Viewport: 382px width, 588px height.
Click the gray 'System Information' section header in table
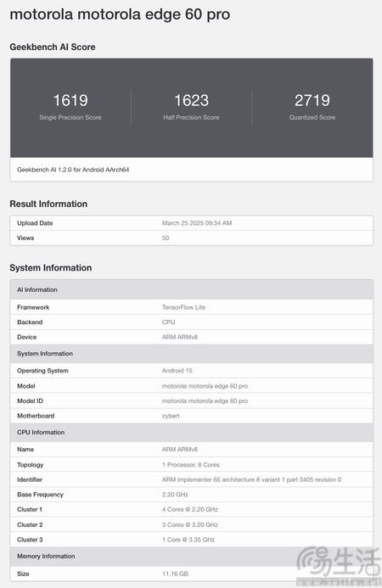(x=191, y=353)
